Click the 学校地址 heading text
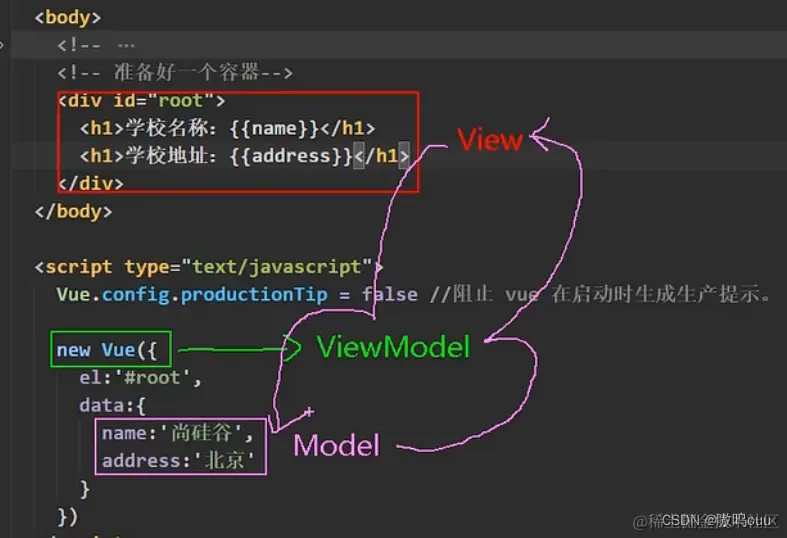The image size is (787, 538). pyautogui.click(x=166, y=156)
